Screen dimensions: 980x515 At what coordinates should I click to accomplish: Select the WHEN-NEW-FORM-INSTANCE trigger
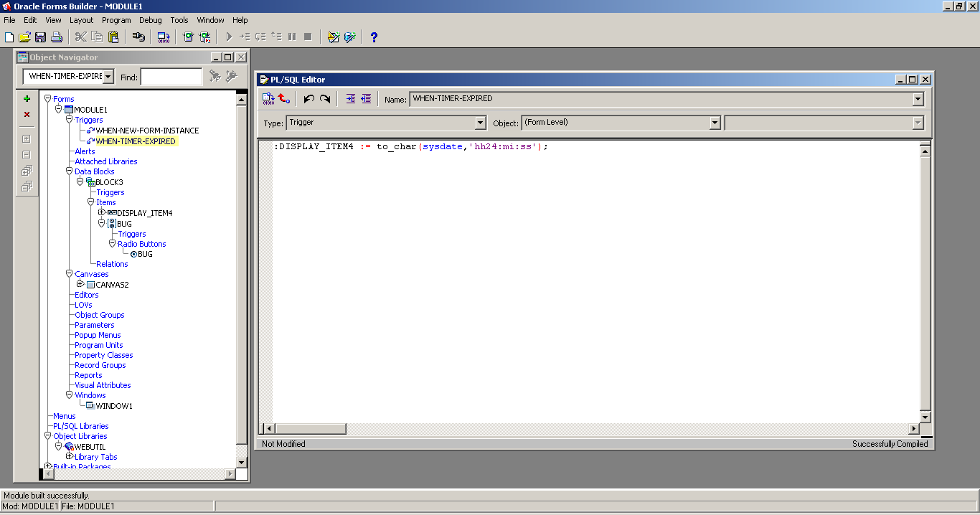(147, 131)
